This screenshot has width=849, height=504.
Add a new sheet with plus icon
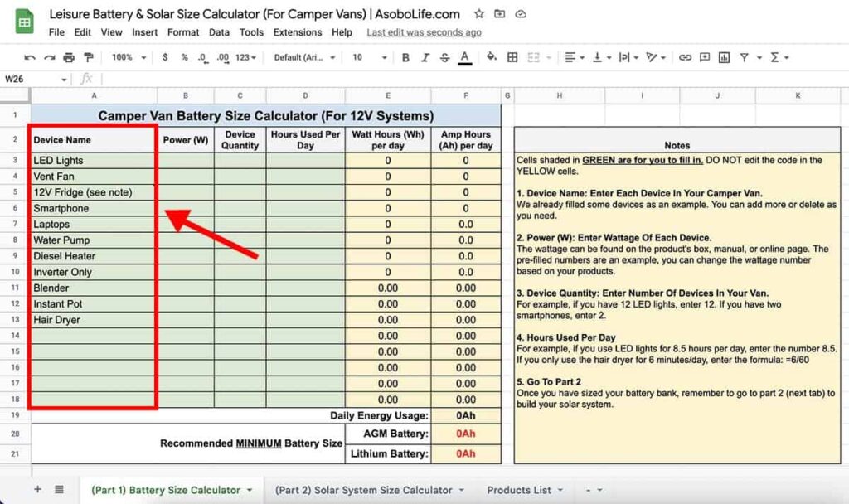[37, 489]
